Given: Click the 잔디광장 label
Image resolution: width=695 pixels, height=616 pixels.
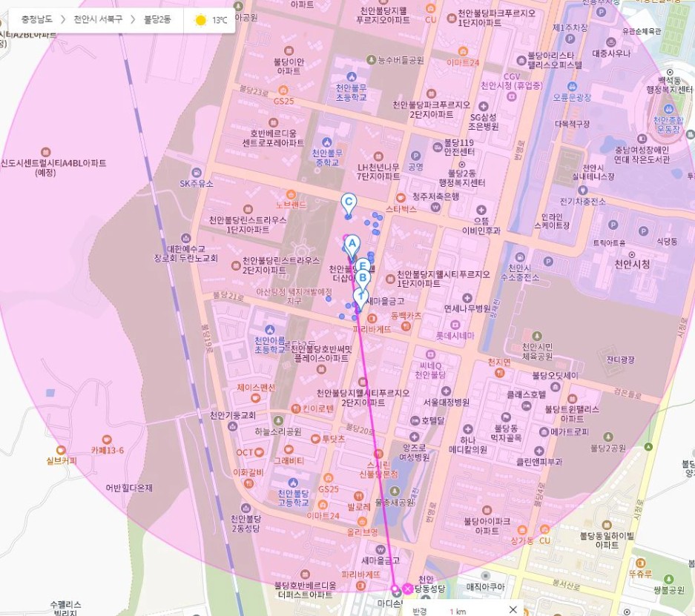Looking at the screenshot, I should [x=621, y=360].
